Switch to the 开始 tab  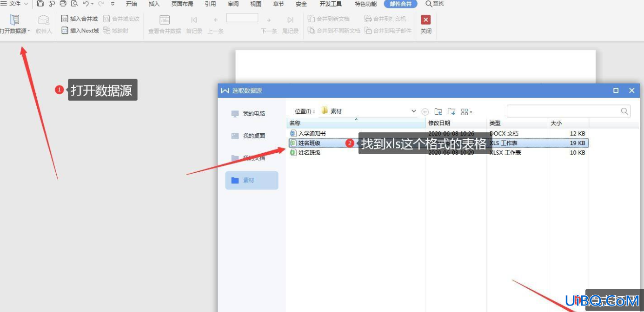coord(132,4)
